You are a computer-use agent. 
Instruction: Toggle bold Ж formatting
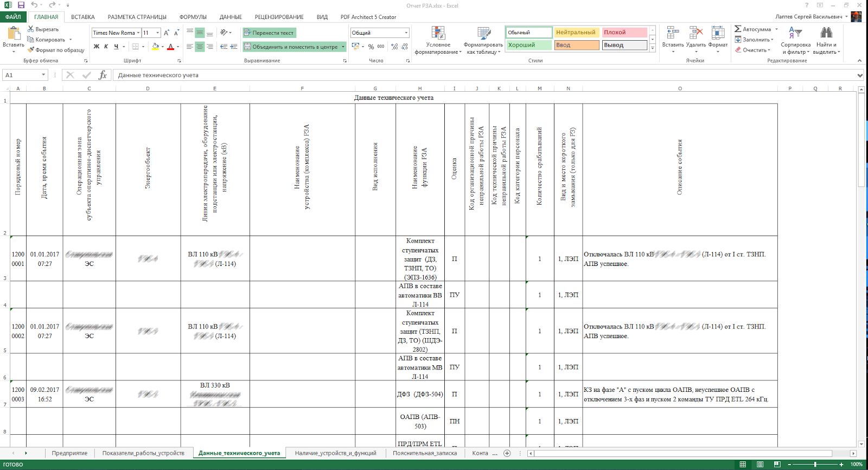(x=97, y=47)
